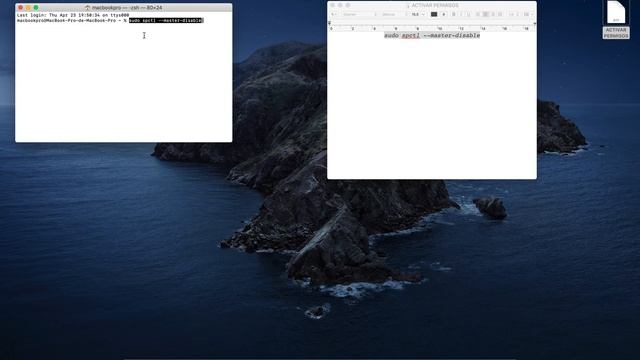Screen dimensions: 640x360
Task: Minimize the Terminal window
Action: 28,7
